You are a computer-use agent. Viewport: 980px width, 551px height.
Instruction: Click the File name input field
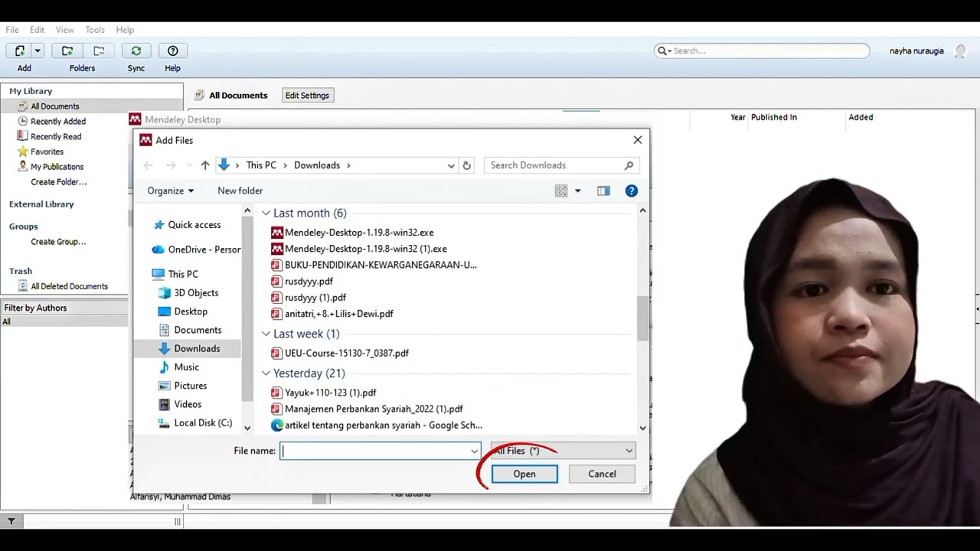click(x=374, y=451)
